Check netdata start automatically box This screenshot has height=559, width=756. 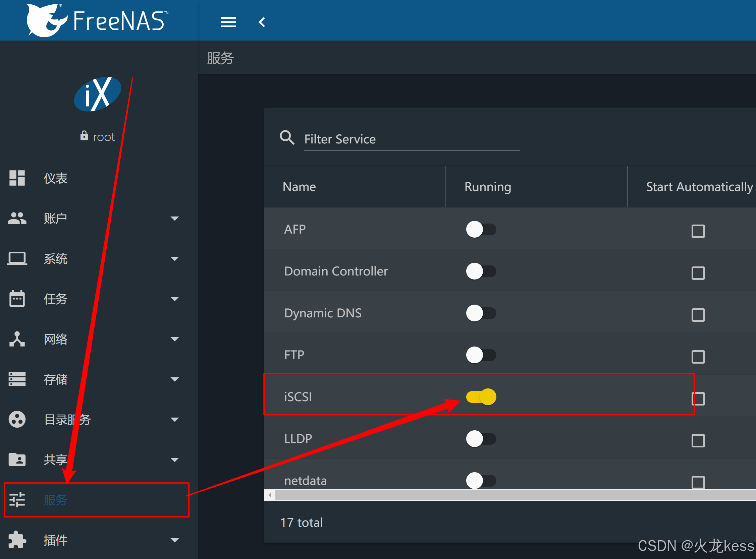tap(698, 483)
